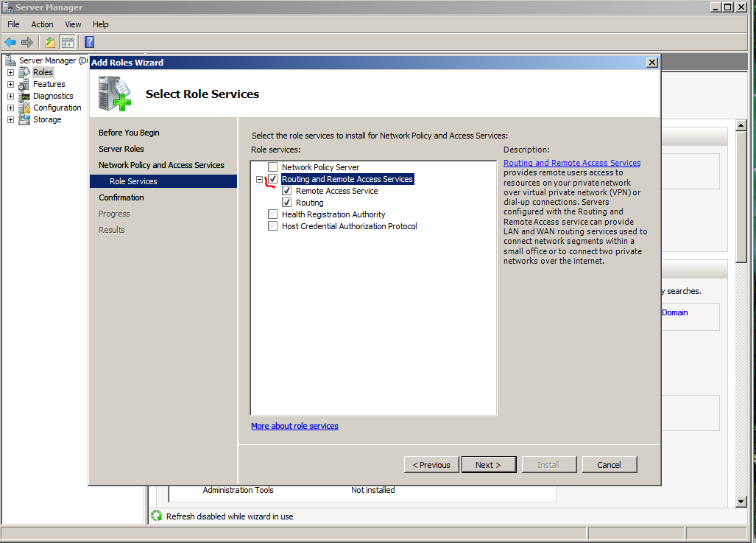Click the Roles icon in the tree
The image size is (756, 543).
(24, 72)
